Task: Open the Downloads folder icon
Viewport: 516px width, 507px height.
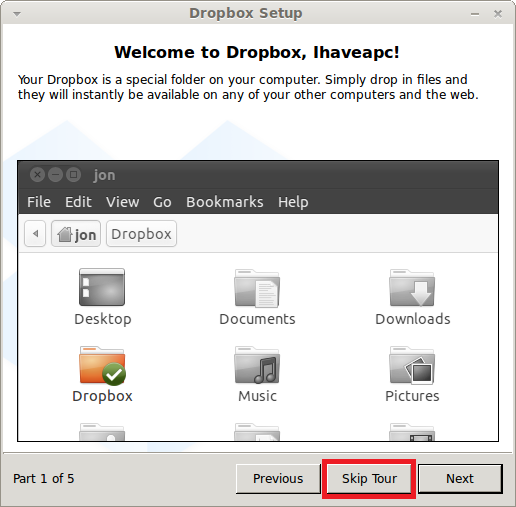Action: point(412,288)
